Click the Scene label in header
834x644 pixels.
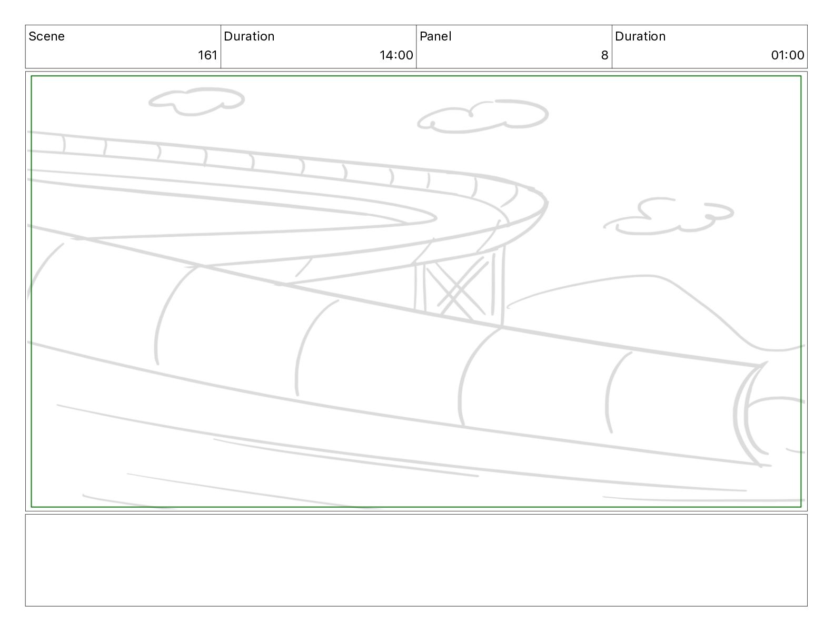tap(46, 36)
